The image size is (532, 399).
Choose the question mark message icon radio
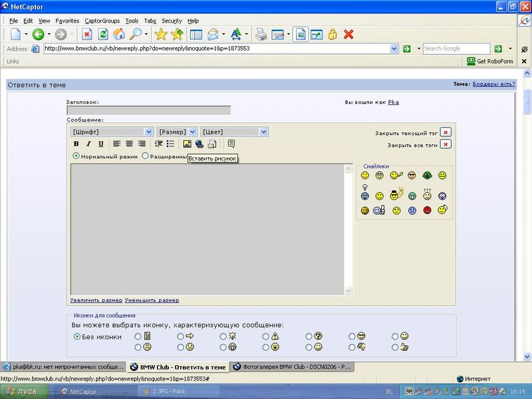coord(309,336)
